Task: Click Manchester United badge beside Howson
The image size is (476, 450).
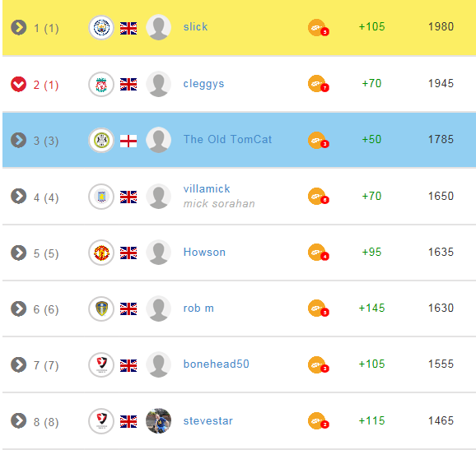Action: (101, 253)
